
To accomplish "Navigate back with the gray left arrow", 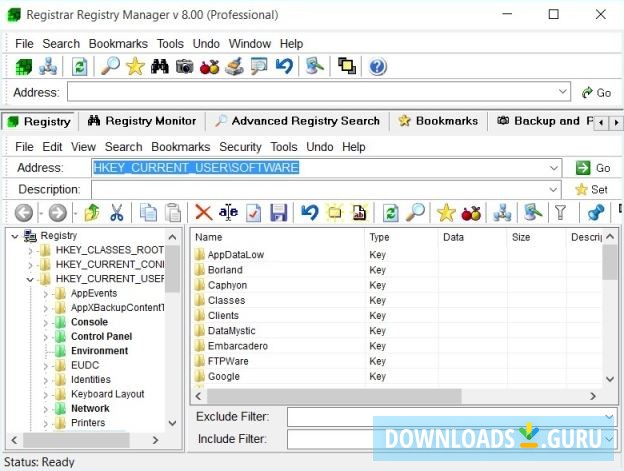I will [24, 213].
